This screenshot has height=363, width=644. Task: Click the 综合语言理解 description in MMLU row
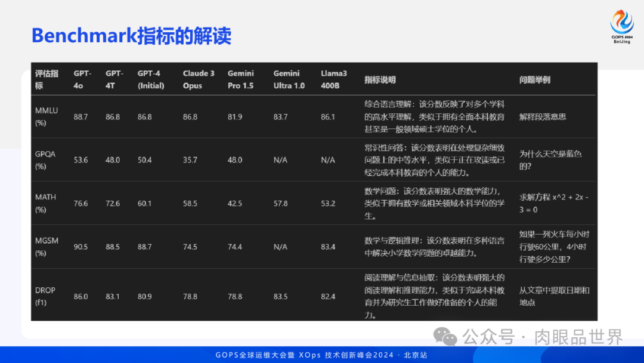point(435,117)
